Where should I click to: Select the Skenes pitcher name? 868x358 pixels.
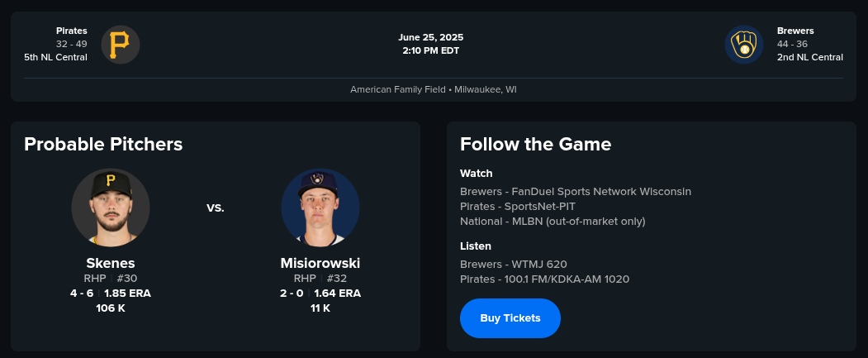point(111,263)
